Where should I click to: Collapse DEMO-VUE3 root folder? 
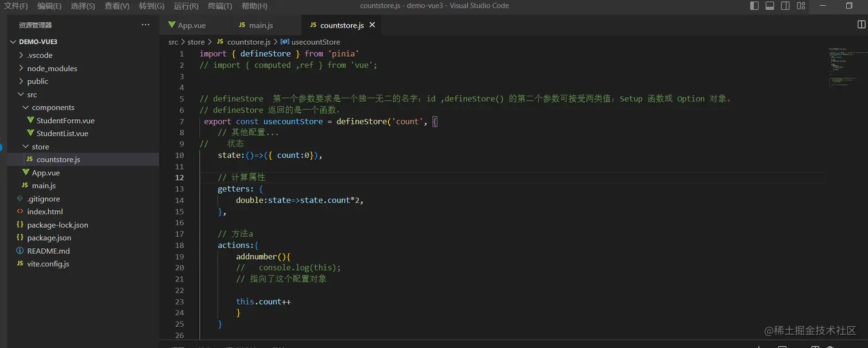pyautogui.click(x=83, y=42)
